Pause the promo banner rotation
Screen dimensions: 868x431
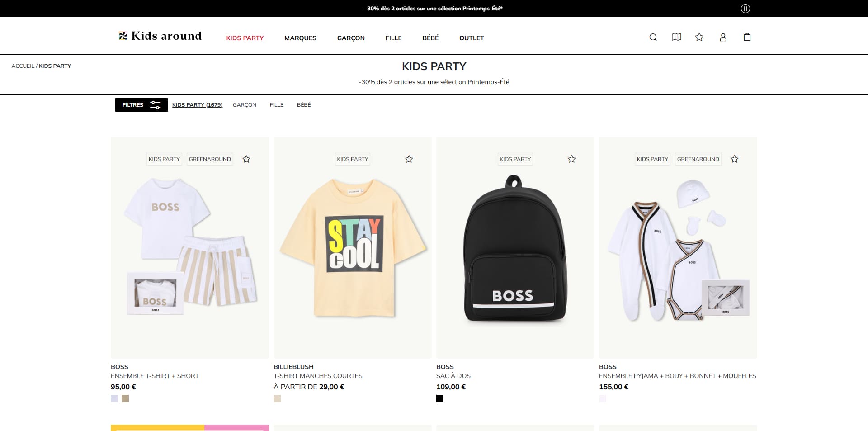[x=745, y=9]
